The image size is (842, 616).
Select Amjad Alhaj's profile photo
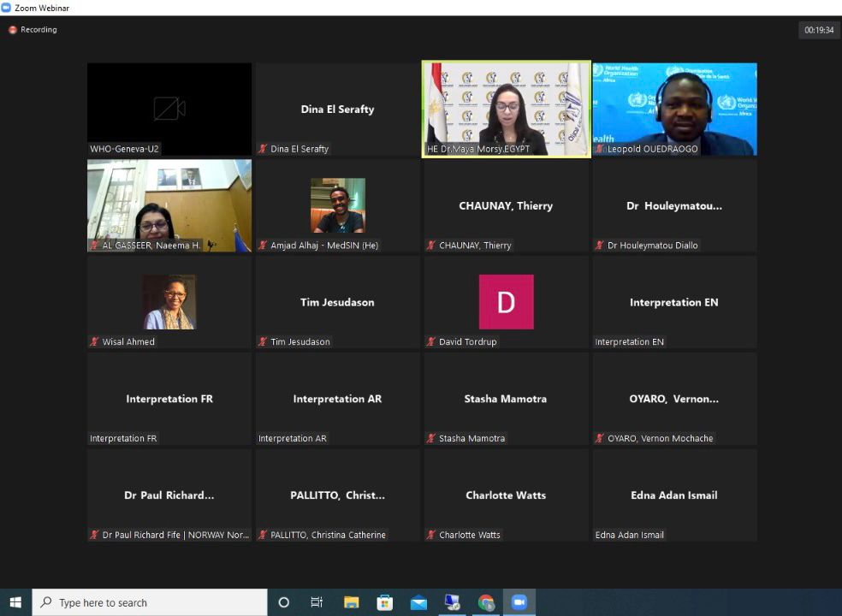point(337,205)
